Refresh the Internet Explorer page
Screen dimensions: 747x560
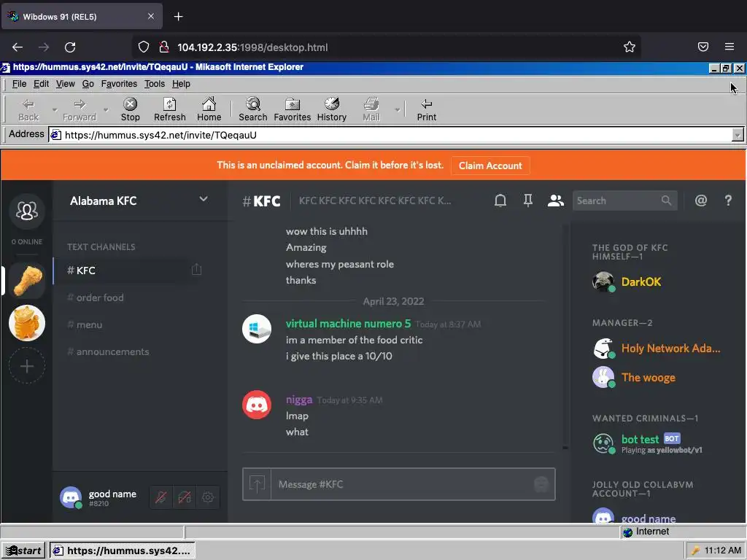point(169,109)
